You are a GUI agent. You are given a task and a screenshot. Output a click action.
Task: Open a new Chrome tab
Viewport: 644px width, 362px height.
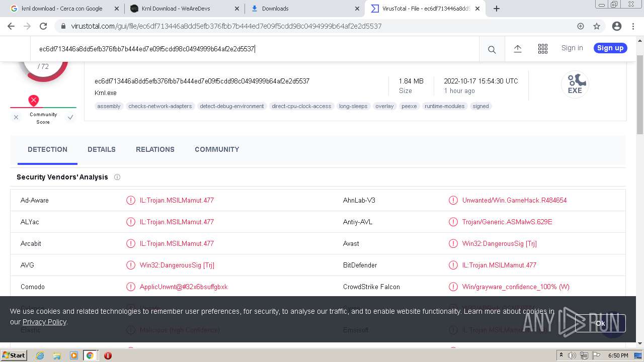[x=497, y=9]
